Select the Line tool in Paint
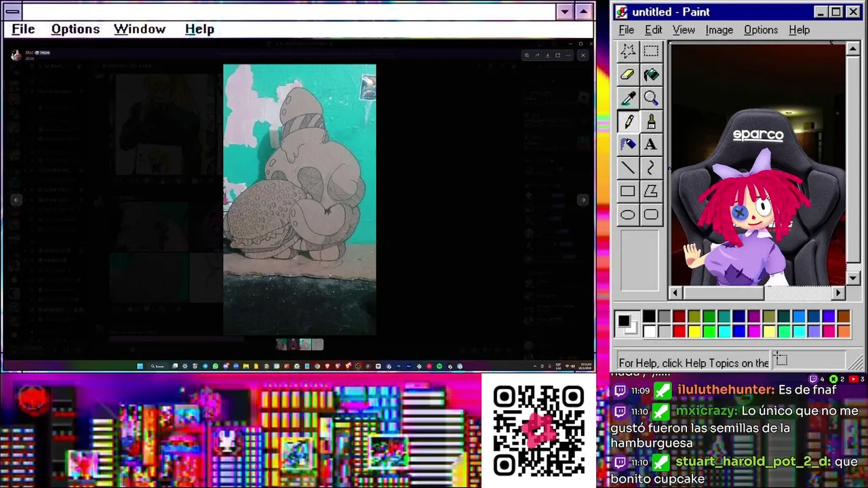The image size is (868, 488). [628, 168]
